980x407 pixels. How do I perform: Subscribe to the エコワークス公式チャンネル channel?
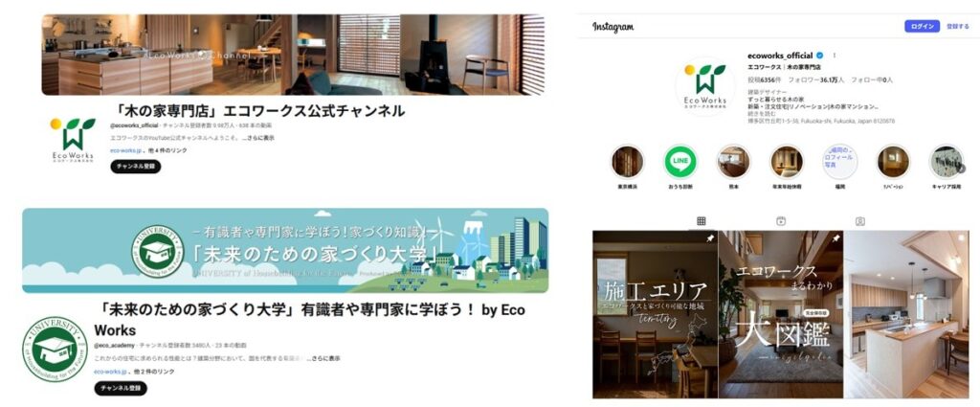click(x=136, y=167)
